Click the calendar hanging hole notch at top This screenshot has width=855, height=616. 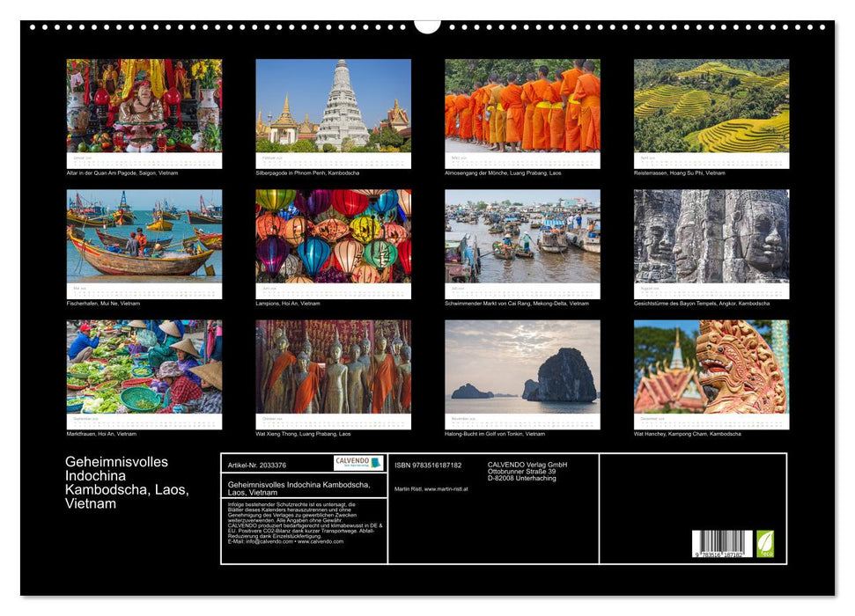(427, 26)
